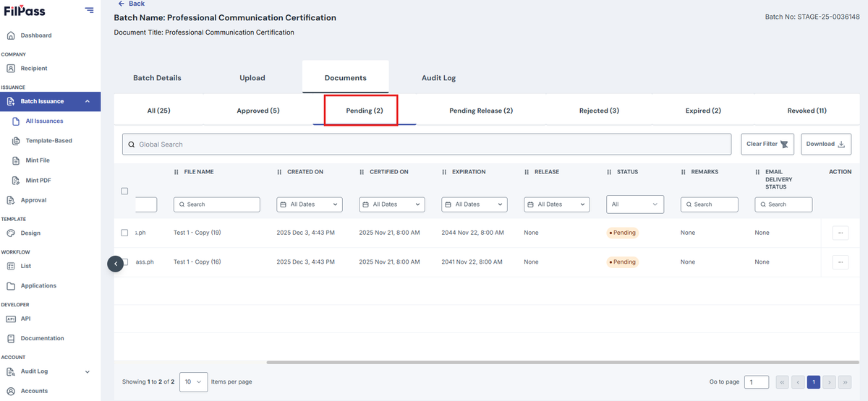Open Release date filter dropdown
868x401 pixels.
pyautogui.click(x=557, y=204)
